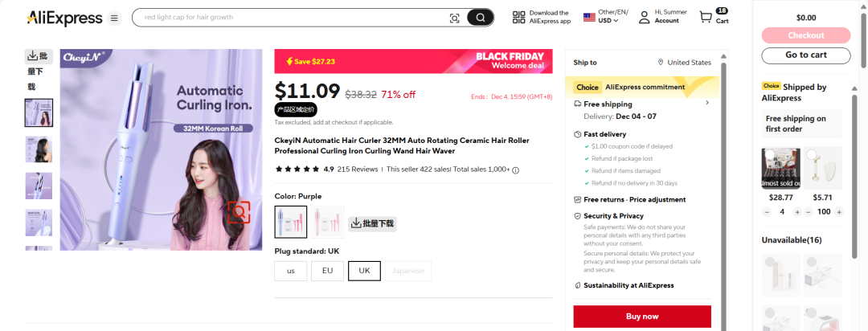Click the Go to cart button
The height and width of the screenshot is (331, 868).
pyautogui.click(x=806, y=55)
